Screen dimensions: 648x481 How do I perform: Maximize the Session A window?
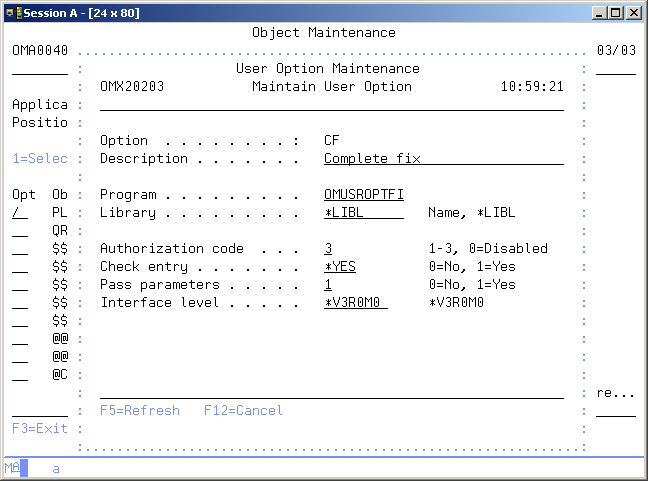[616, 12]
